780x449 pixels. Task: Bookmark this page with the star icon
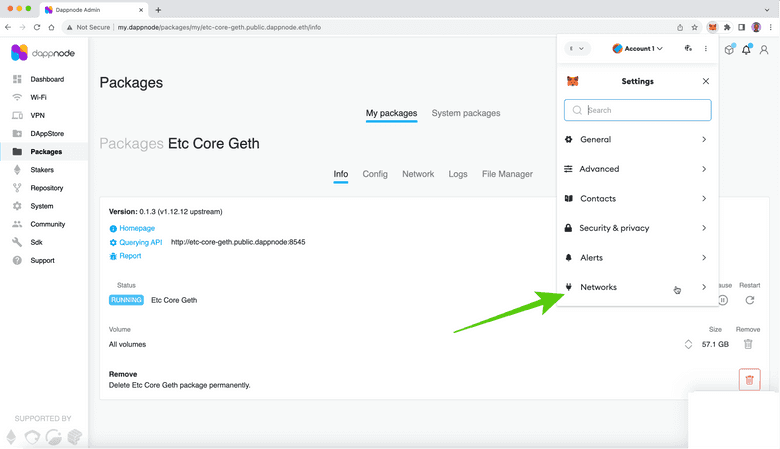696,27
